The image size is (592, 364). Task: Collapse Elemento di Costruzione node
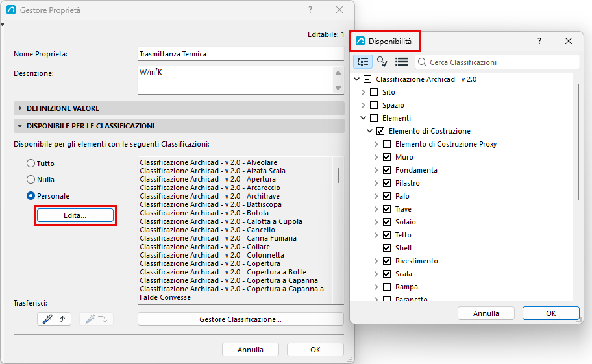coord(369,131)
